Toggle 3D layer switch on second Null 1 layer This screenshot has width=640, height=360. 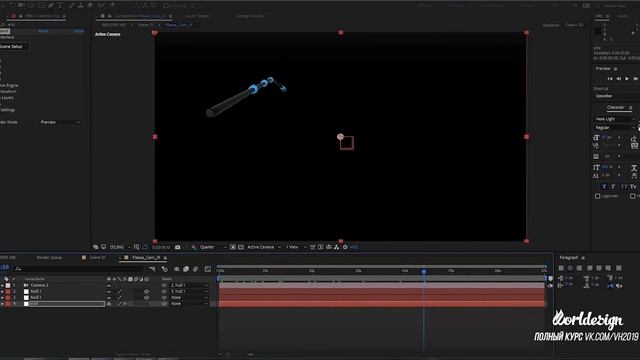coord(146,298)
